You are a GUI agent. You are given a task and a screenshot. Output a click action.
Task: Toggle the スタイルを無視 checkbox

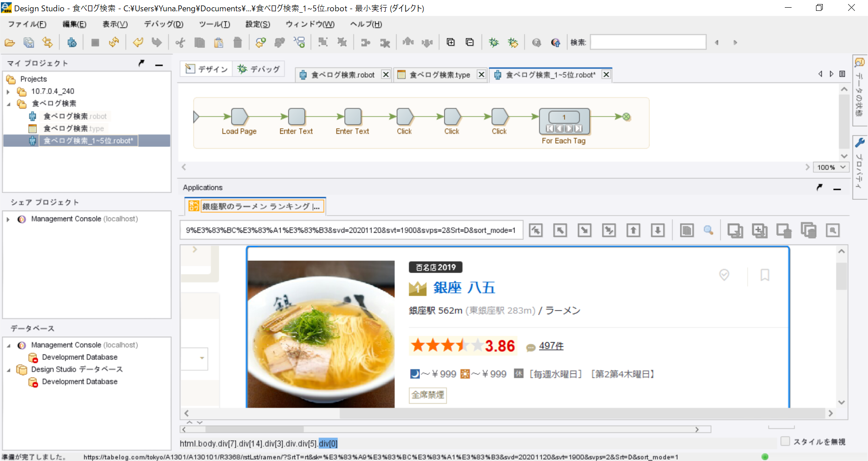[785, 441]
